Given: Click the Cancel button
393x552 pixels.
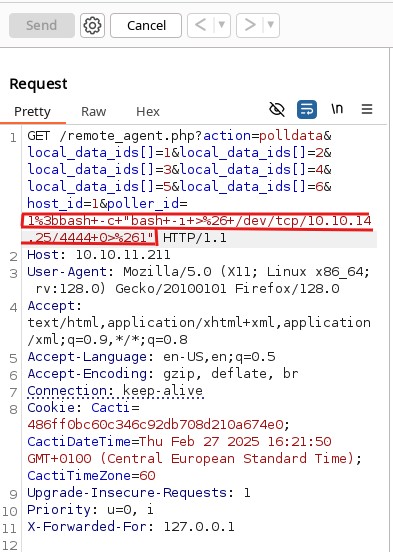Looking at the screenshot, I should coord(146,25).
